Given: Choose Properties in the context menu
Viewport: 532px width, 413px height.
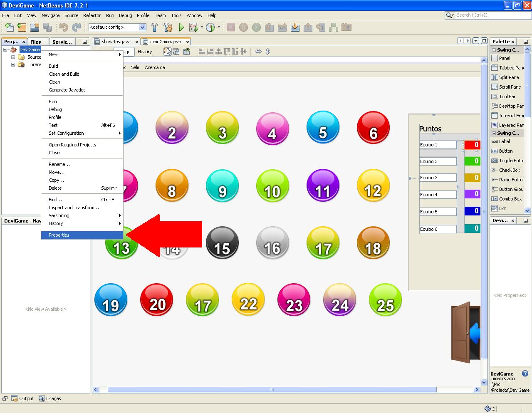Looking at the screenshot, I should coord(82,235).
